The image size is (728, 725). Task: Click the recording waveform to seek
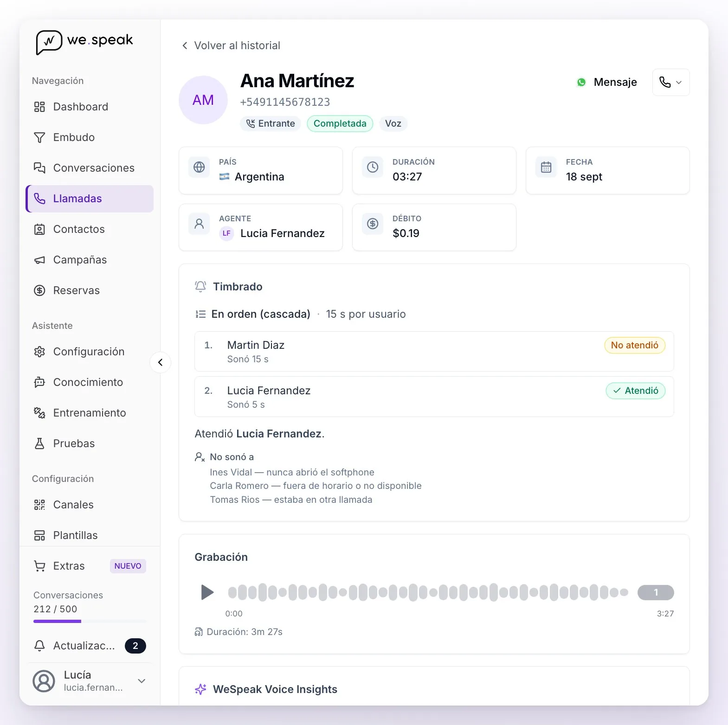[428, 592]
